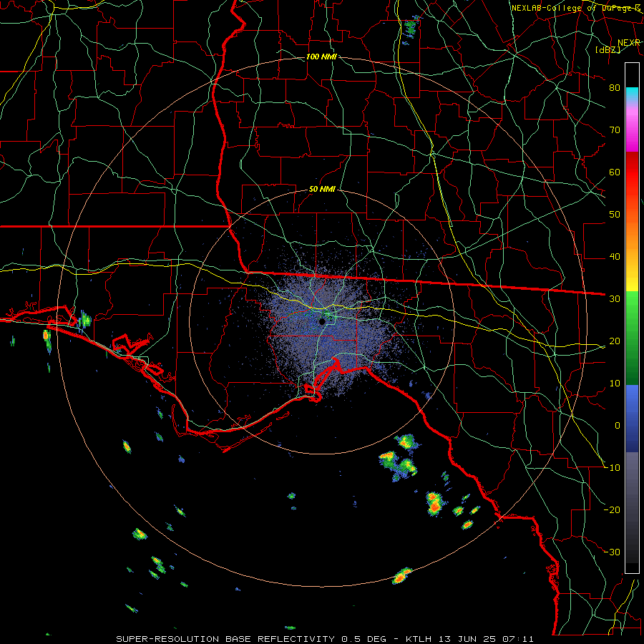Click the KTLH station identifier in caption
Screen dimensions: 644x644
click(x=417, y=639)
